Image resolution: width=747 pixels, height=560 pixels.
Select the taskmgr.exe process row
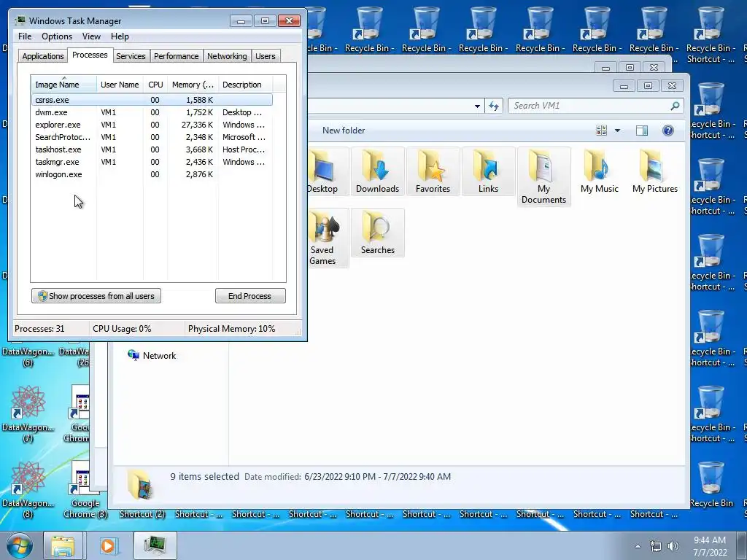pyautogui.click(x=152, y=162)
